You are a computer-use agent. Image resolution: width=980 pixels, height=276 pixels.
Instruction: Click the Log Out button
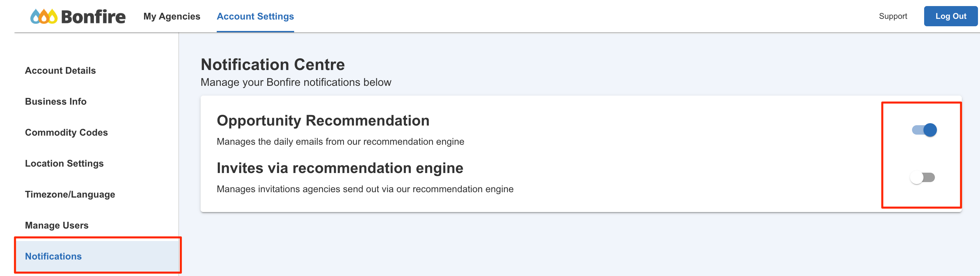[951, 16]
